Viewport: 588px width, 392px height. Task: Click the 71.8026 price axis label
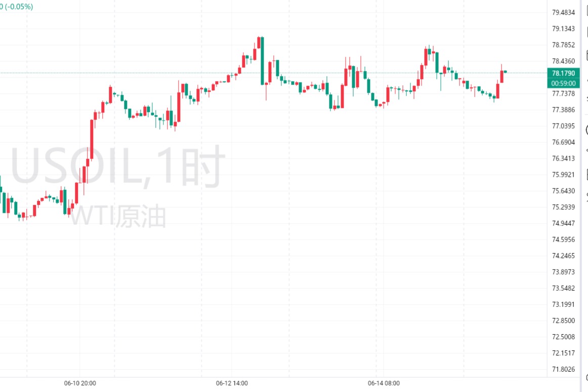pos(563,369)
